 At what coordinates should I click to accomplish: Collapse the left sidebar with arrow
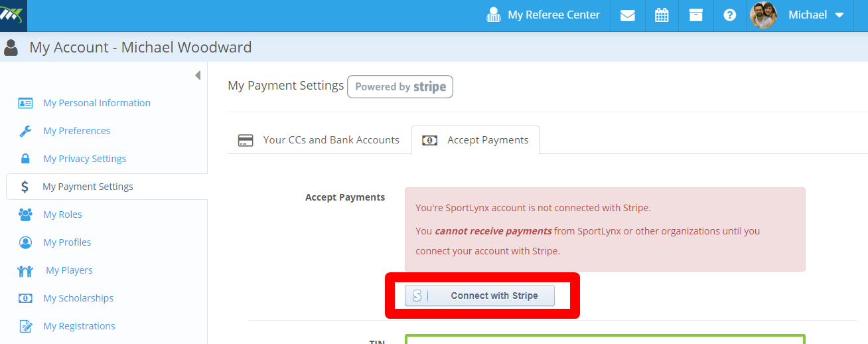pos(198,75)
